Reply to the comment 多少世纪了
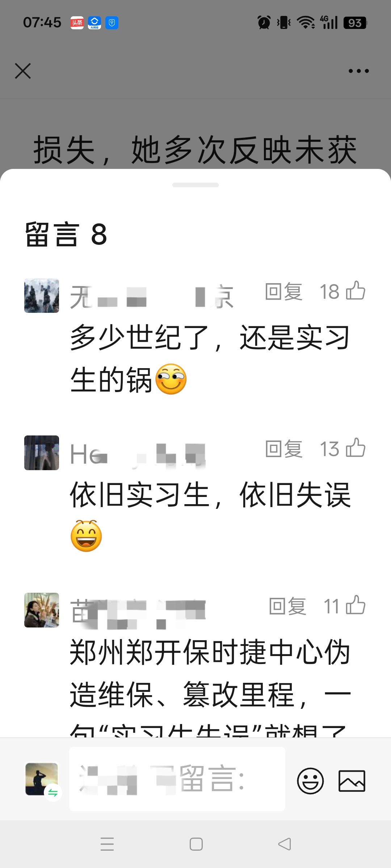The width and height of the screenshot is (391, 868). coord(283,292)
